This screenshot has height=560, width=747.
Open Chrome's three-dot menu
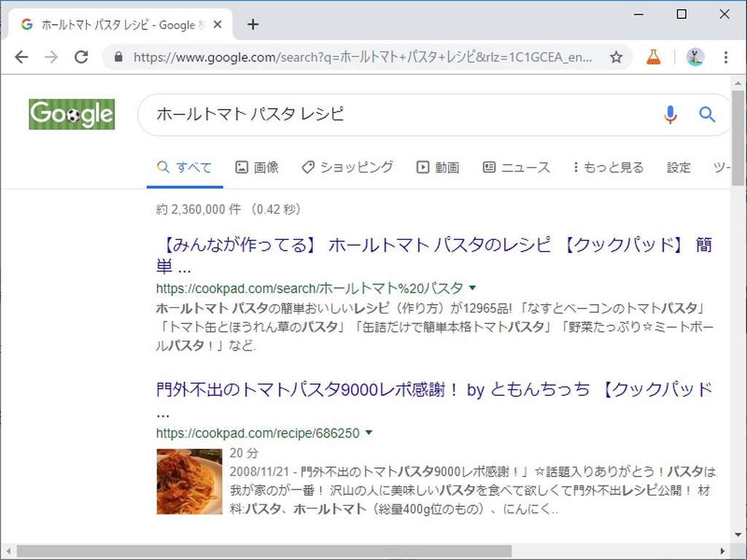tap(726, 57)
